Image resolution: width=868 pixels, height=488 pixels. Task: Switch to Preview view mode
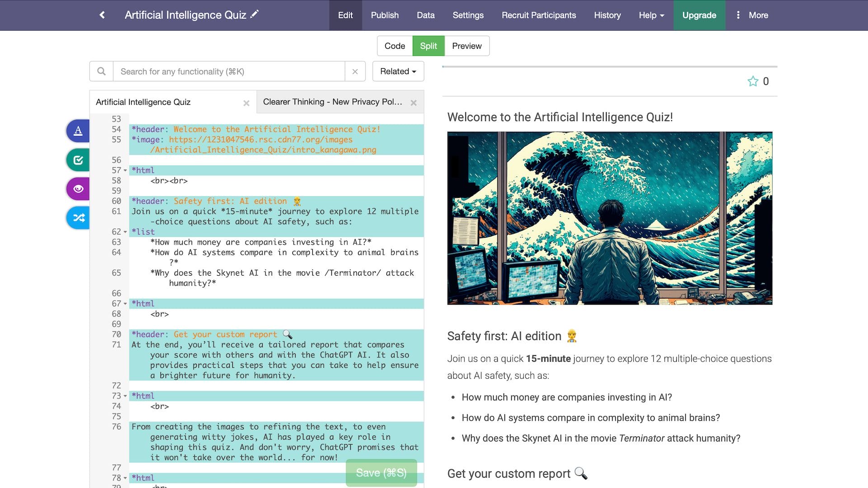coord(467,46)
